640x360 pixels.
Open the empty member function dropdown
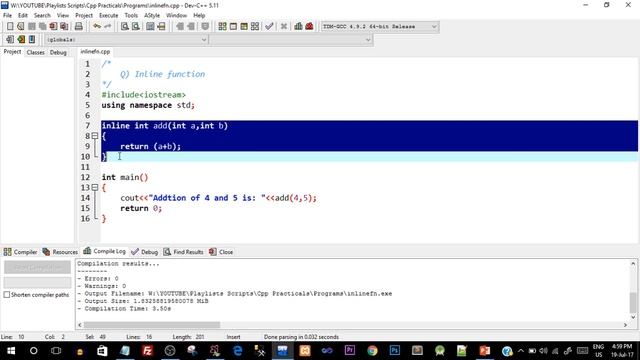coord(291,40)
